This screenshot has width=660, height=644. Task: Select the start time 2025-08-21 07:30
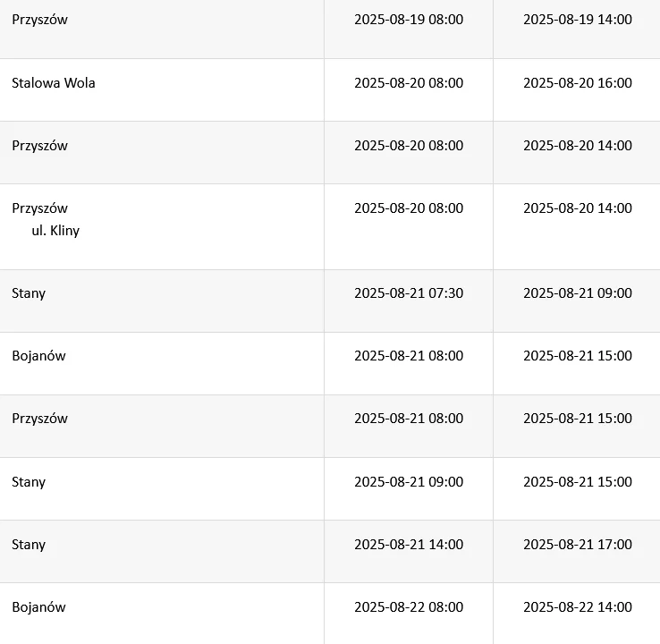coord(409,293)
